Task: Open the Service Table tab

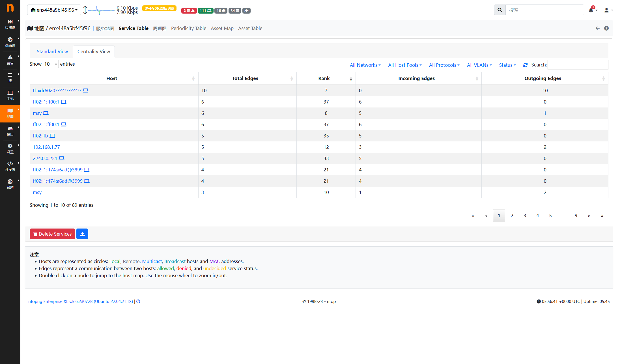Action: coord(134,28)
